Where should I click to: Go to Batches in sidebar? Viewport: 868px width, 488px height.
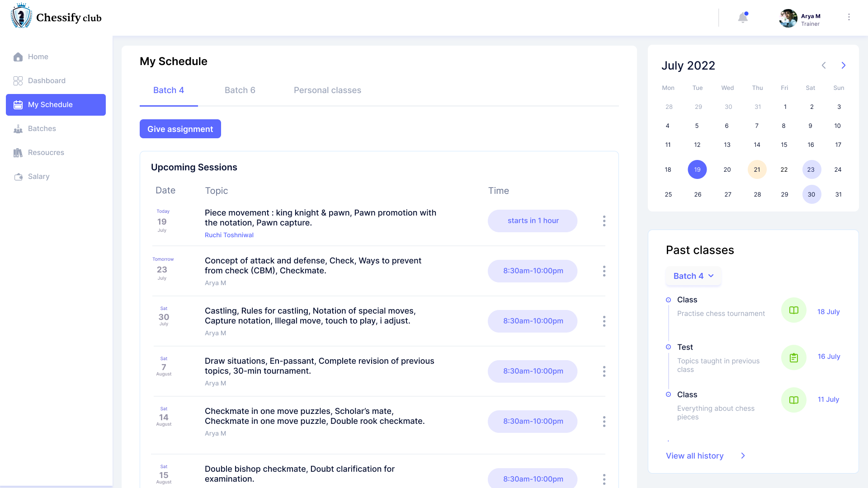tap(42, 129)
